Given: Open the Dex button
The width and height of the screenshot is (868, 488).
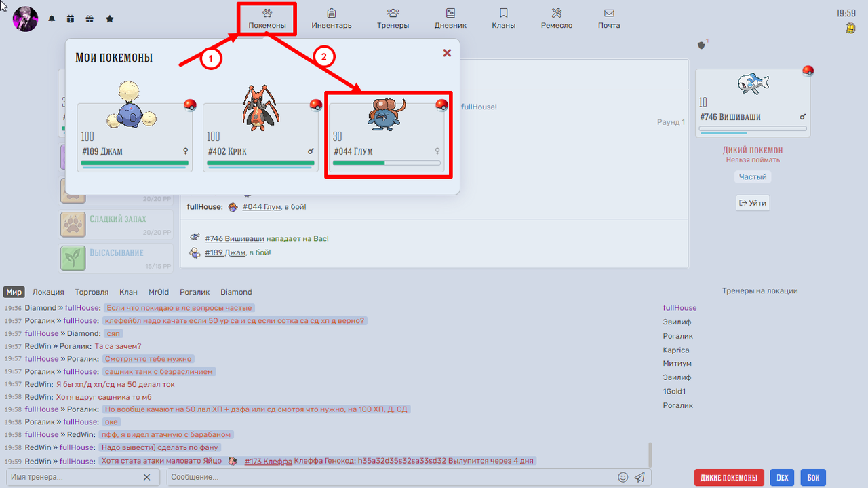Looking at the screenshot, I should click(x=782, y=477).
